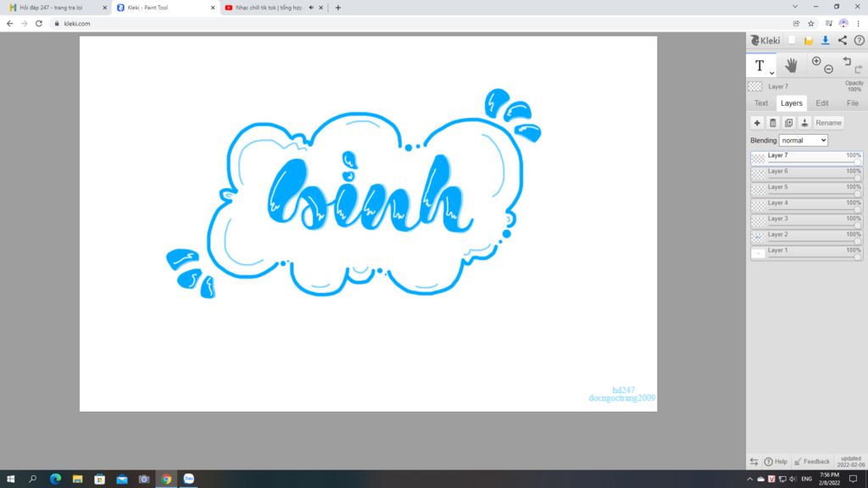Open the Chrome three-dot menu
Viewport: 868px width, 488px height.
tap(858, 23)
